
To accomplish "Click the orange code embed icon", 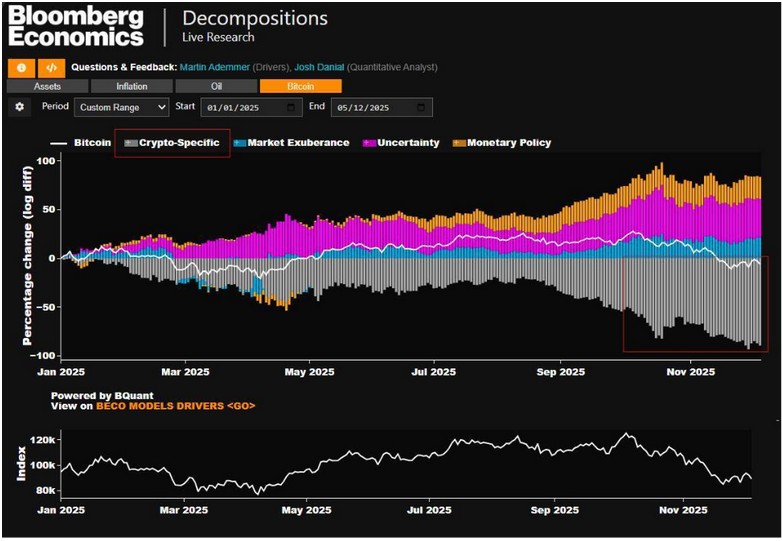I will (50, 68).
